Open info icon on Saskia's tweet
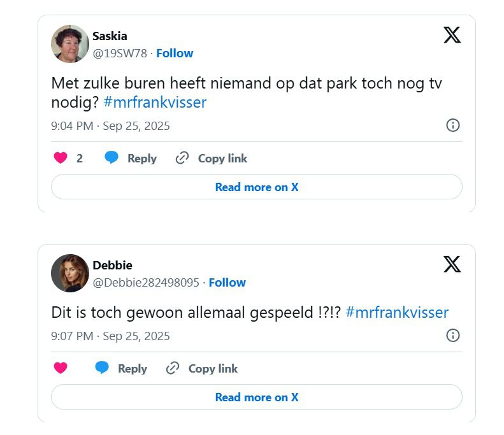This screenshot has height=435, width=504. pos(452,125)
